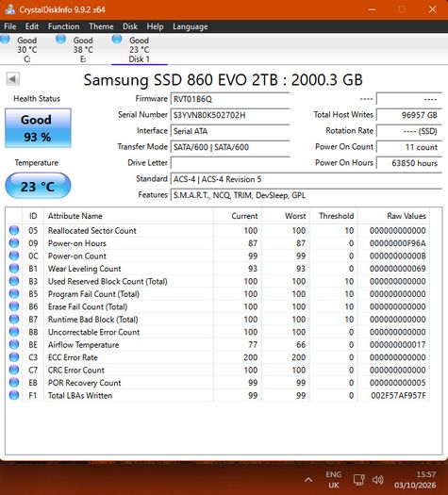This screenshot has height=495, width=448.
Task: Open the volume speaker tray icon
Action: click(377, 480)
